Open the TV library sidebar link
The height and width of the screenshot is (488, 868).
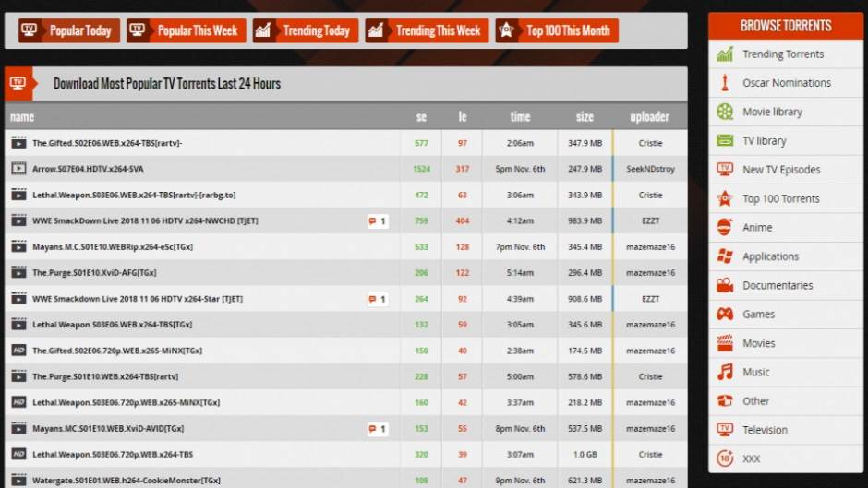tap(765, 141)
